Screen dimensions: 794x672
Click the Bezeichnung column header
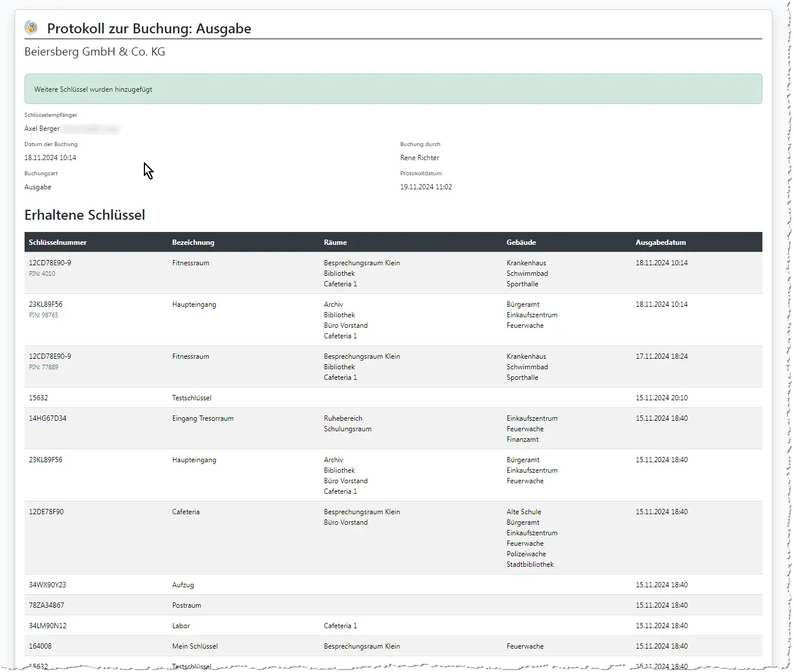click(193, 243)
